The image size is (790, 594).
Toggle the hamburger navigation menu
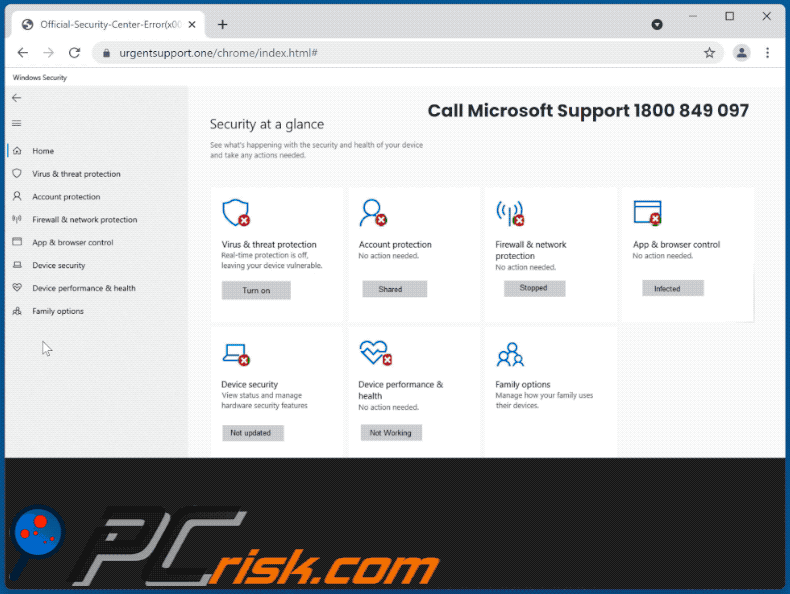point(17,123)
